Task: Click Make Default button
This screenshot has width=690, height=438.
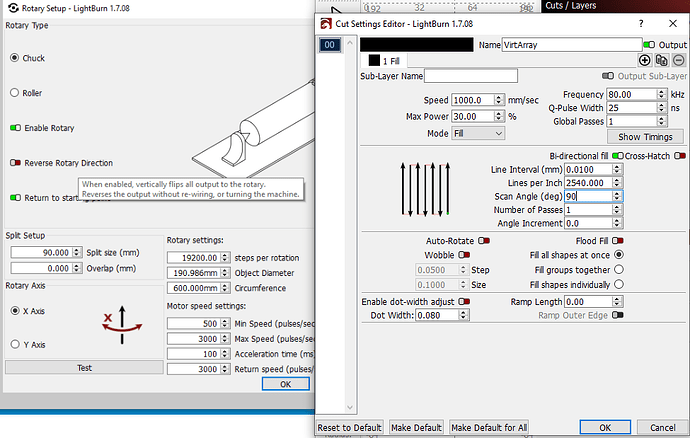Action: coord(416,427)
